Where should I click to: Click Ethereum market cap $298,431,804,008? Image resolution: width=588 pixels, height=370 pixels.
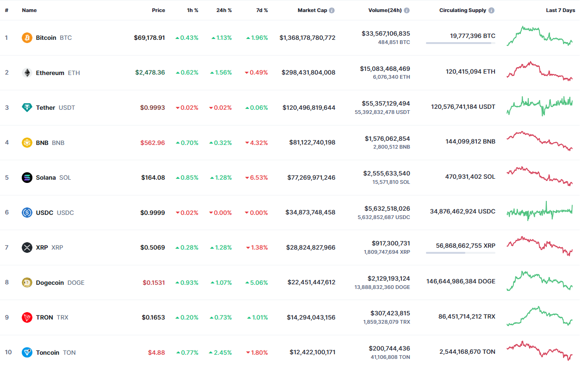308,73
